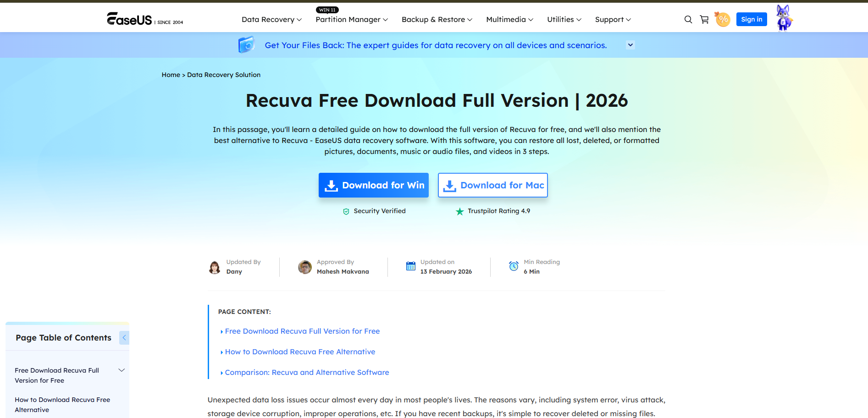Image resolution: width=868 pixels, height=418 pixels.
Task: Click the Page Table of Contents title
Action: 63,338
